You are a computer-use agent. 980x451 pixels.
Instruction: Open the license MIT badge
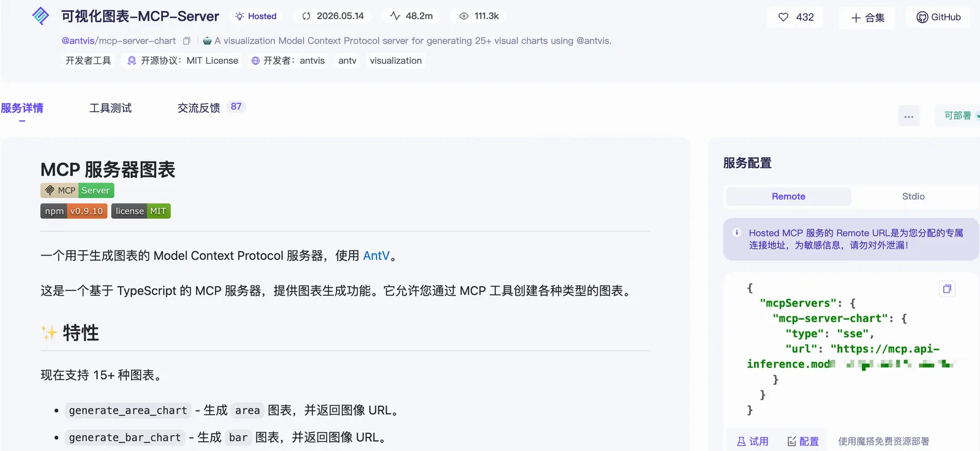141,211
